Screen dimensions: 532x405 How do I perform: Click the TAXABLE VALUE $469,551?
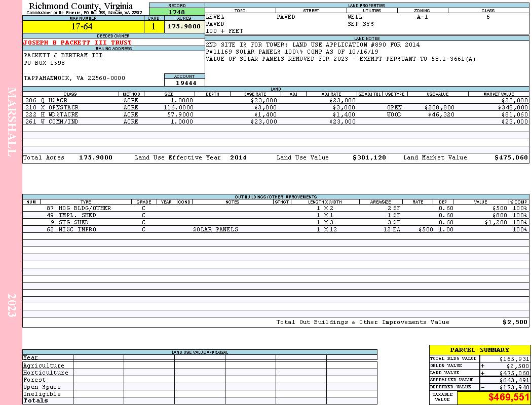pyautogui.click(x=509, y=397)
